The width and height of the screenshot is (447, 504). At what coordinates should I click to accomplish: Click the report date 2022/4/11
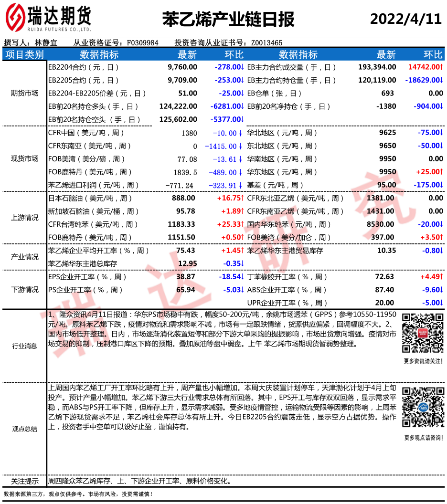[406, 19]
